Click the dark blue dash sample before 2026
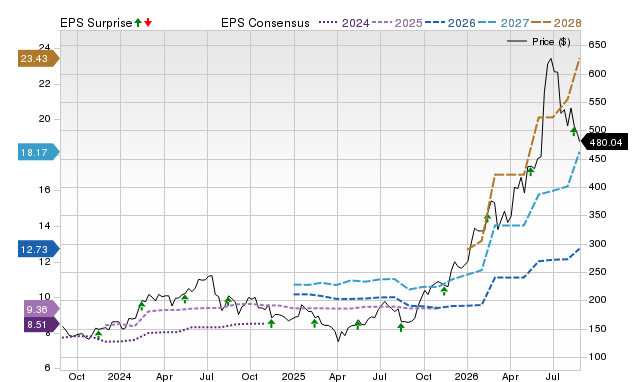Screen dimensions: 640x382 tap(435, 22)
